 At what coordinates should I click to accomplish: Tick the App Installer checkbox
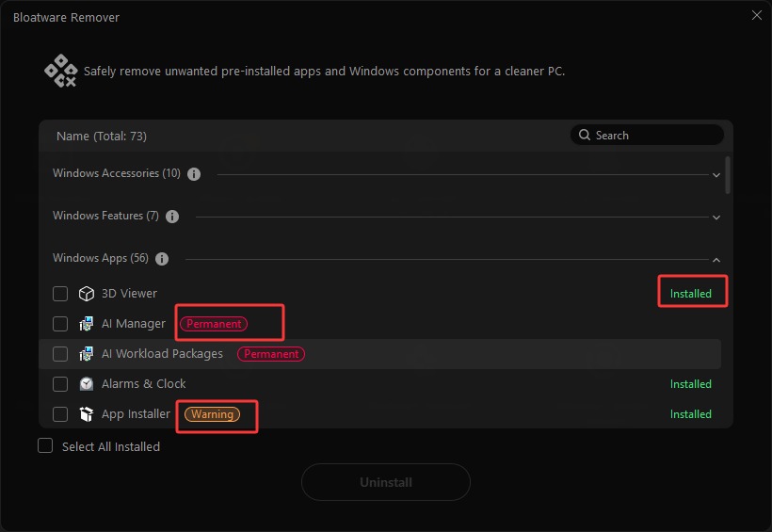pos(60,414)
